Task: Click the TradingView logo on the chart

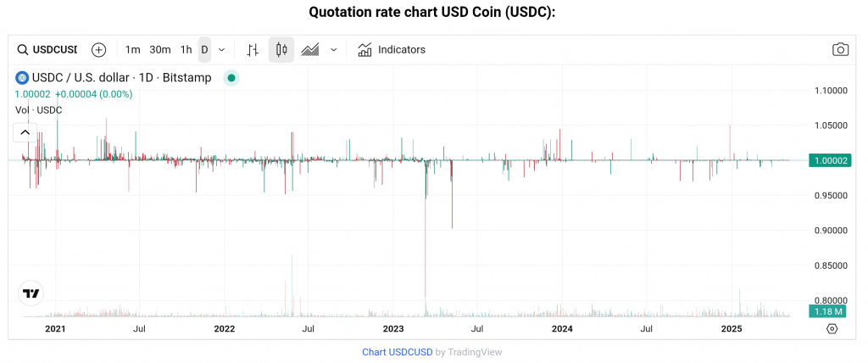Action: click(31, 293)
